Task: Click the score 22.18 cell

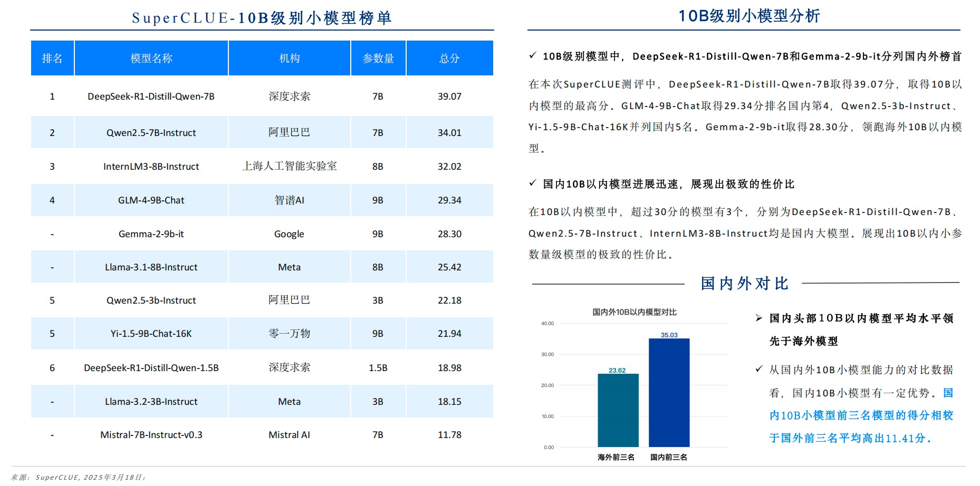Action: coord(449,300)
